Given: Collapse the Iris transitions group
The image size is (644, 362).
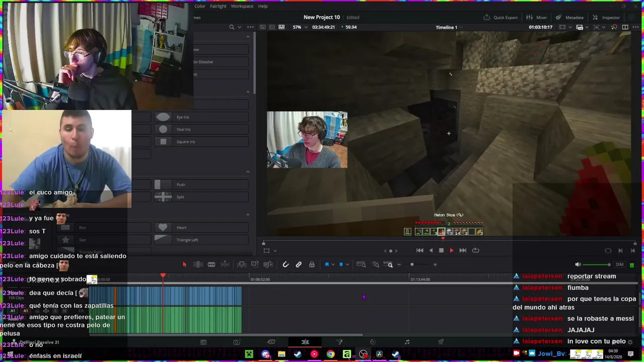Looking at the screenshot, I should pos(248,92).
